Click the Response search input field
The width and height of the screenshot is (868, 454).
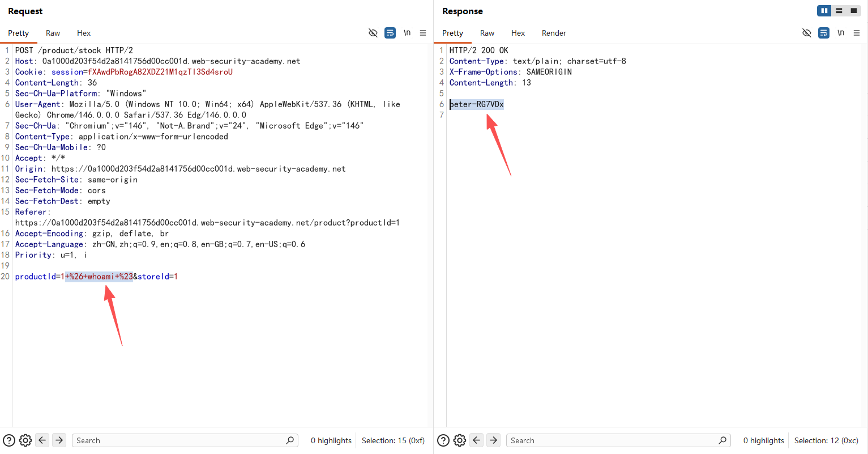(612, 440)
